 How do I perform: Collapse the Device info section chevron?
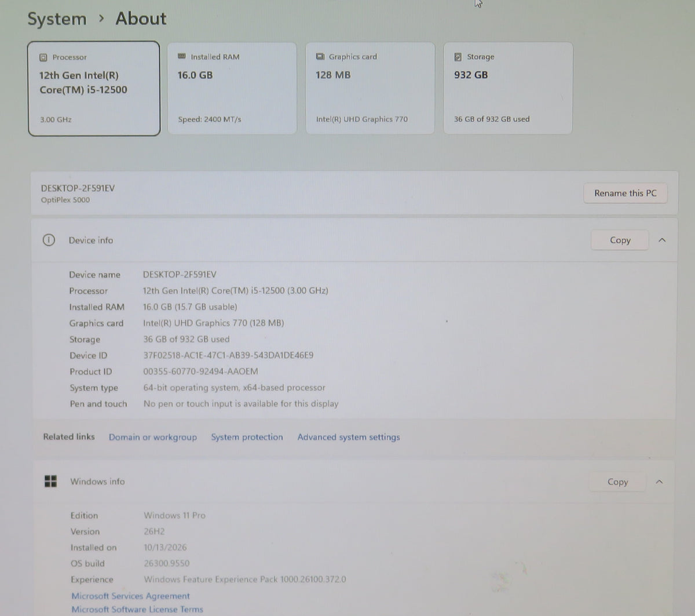[662, 240]
